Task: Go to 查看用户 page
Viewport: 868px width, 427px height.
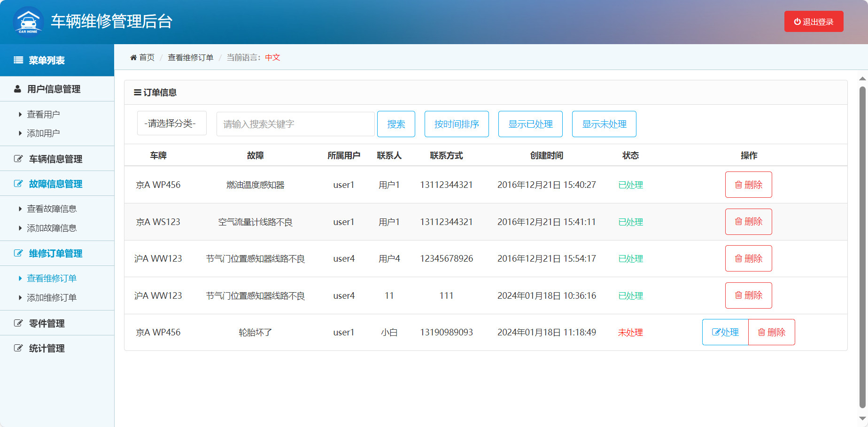Action: (43, 114)
